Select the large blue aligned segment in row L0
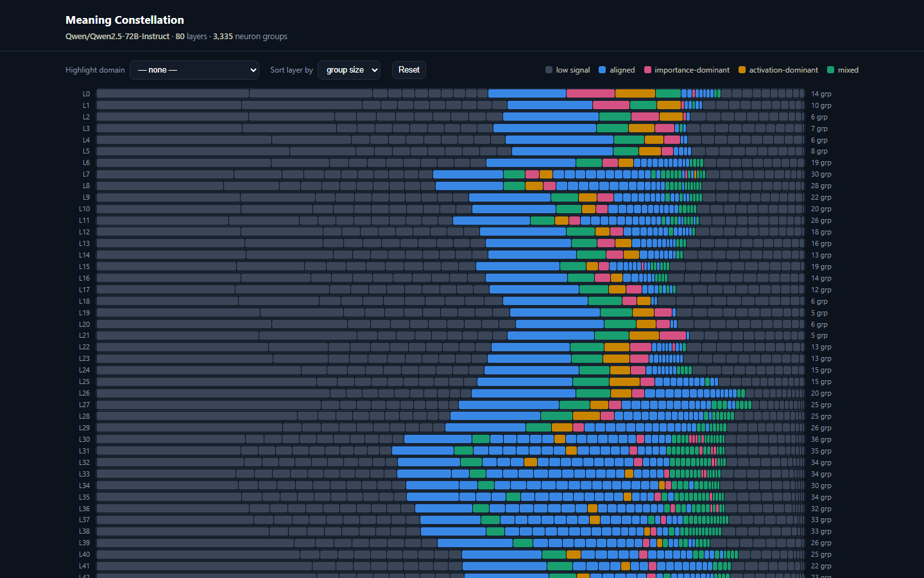 pyautogui.click(x=527, y=94)
